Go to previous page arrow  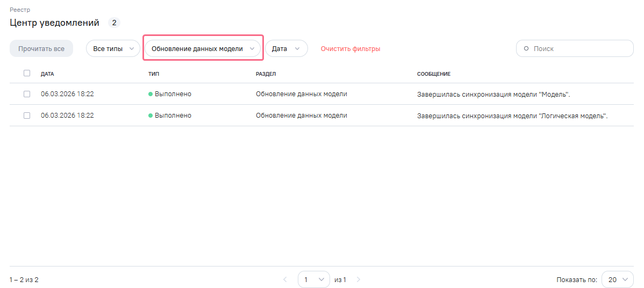[x=285, y=280]
